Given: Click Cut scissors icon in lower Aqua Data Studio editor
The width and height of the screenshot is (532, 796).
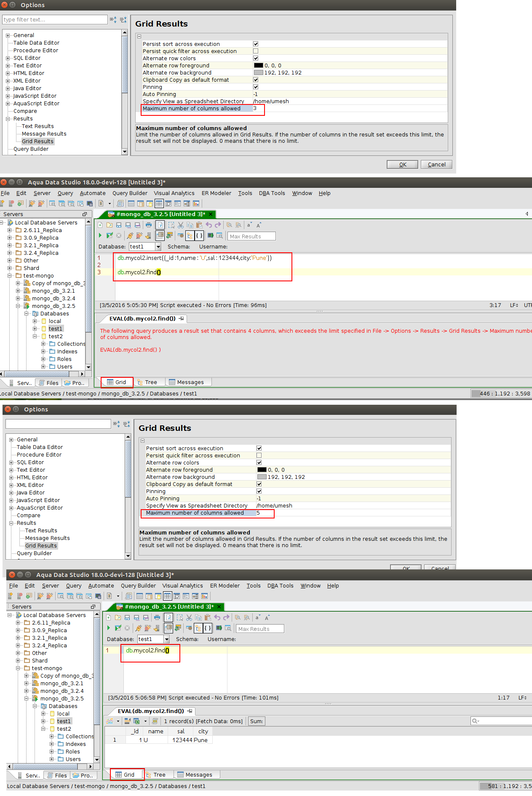Looking at the screenshot, I should click(x=189, y=618).
